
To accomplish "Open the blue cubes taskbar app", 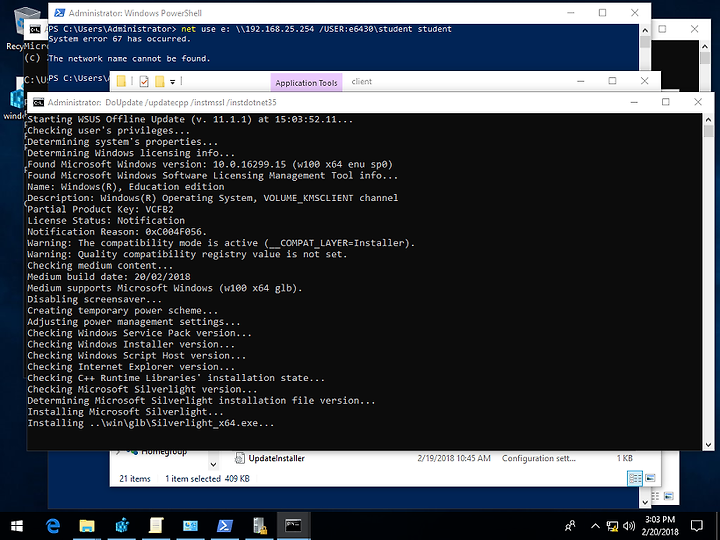I will 122,526.
